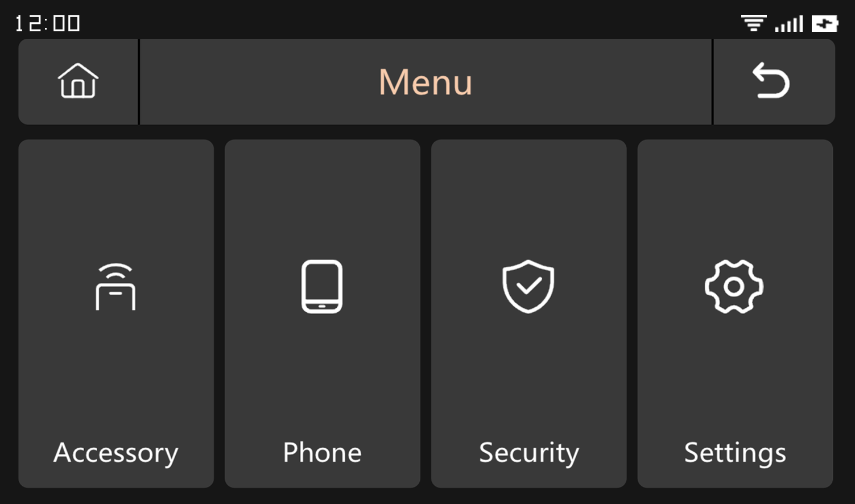
Task: Click the 12:00 clock display
Action: coord(47,23)
